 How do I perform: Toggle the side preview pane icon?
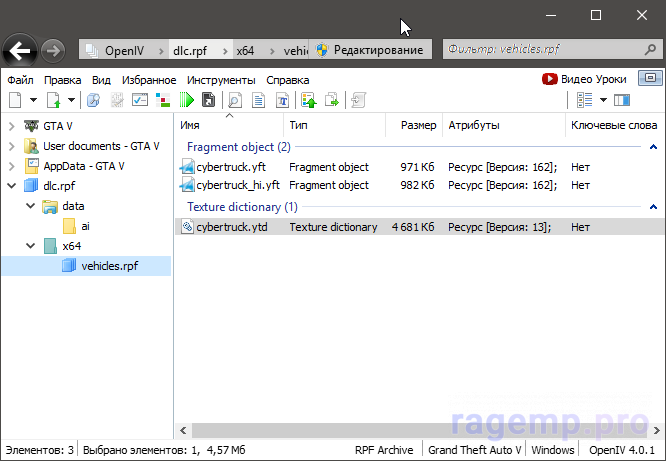[x=622, y=100]
